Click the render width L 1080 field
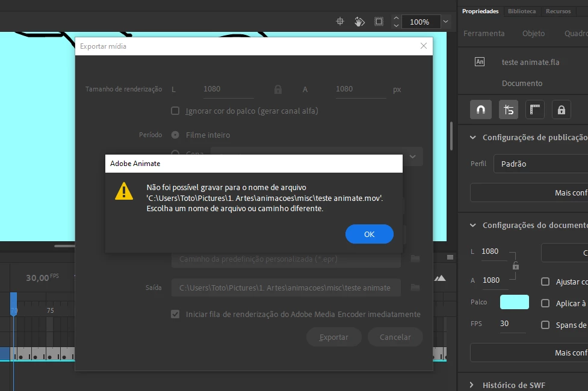588x391 pixels. 228,89
